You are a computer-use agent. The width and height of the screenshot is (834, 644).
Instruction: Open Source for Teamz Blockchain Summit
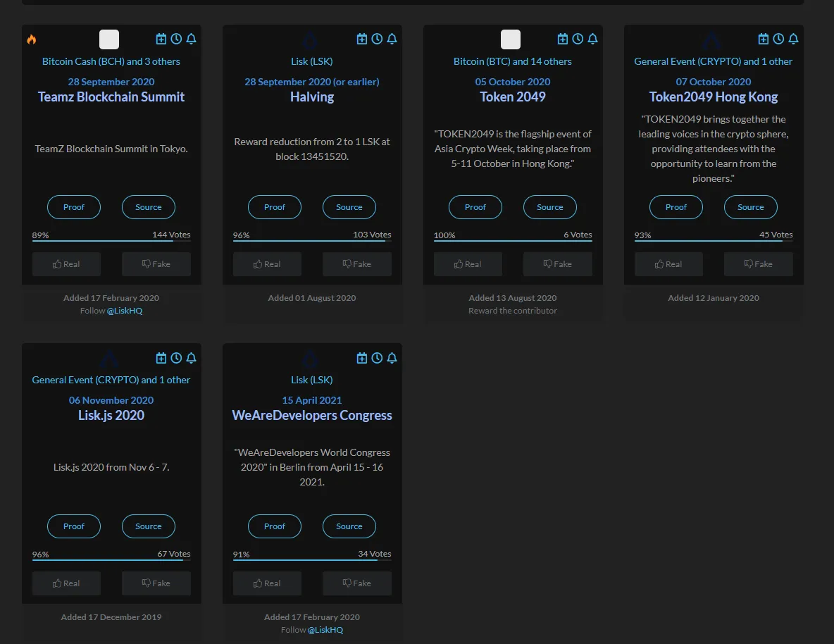click(x=149, y=207)
